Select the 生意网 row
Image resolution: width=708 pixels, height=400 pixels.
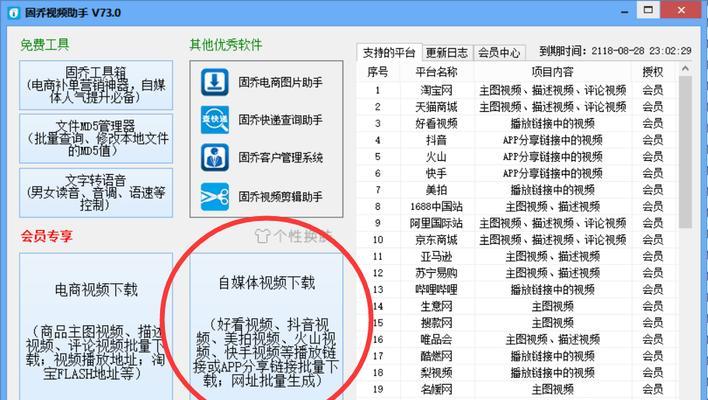(517, 306)
